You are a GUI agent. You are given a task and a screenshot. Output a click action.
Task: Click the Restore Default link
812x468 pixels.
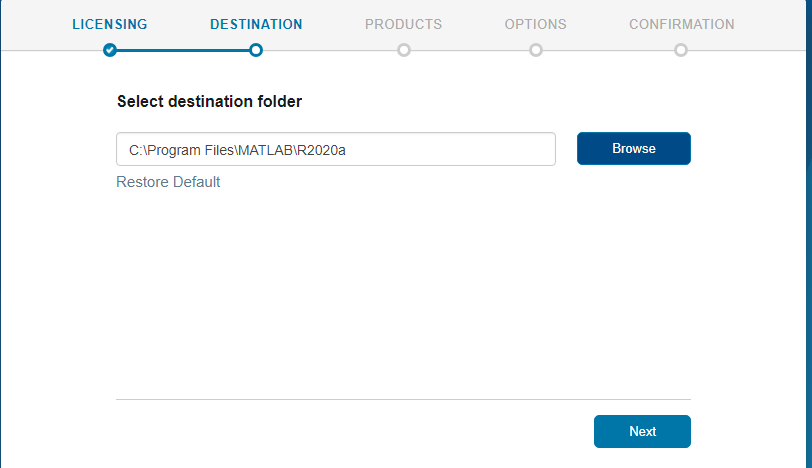168,182
